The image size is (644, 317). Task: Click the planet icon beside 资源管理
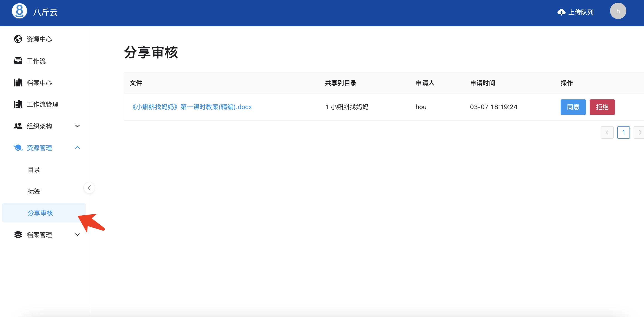18,148
